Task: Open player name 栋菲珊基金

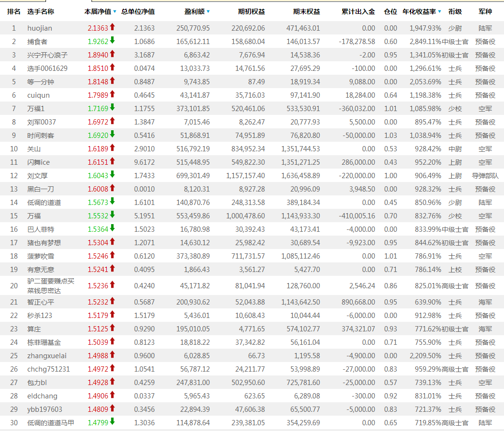Action: tap(44, 342)
